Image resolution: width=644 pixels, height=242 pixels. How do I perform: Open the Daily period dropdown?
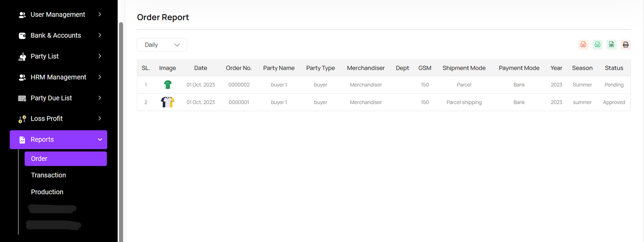coord(162,45)
